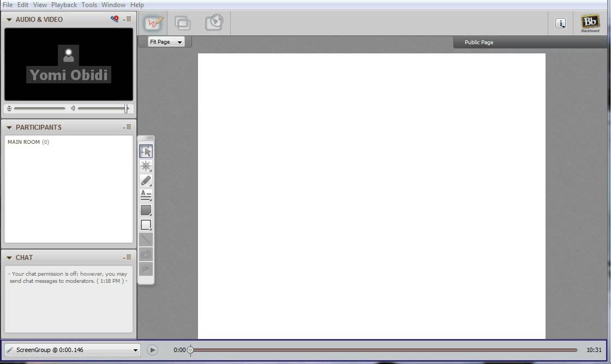Select the Pencil drawing tool
Viewport: 611px width, 364px height.
pyautogui.click(x=146, y=180)
